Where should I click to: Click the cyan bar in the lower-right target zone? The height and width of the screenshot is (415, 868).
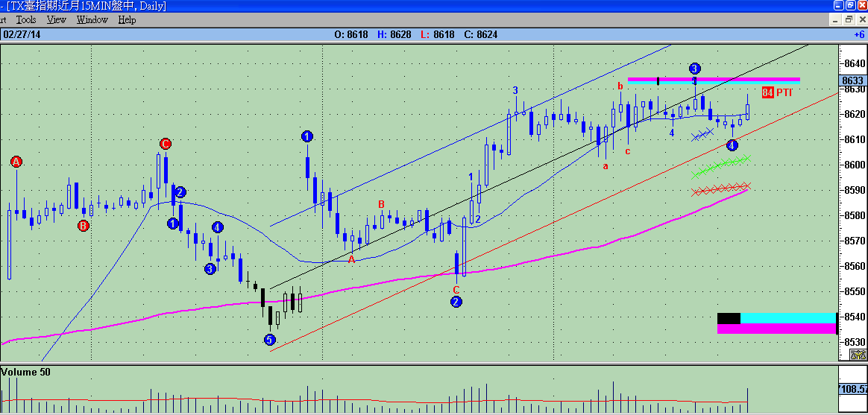tap(787, 318)
